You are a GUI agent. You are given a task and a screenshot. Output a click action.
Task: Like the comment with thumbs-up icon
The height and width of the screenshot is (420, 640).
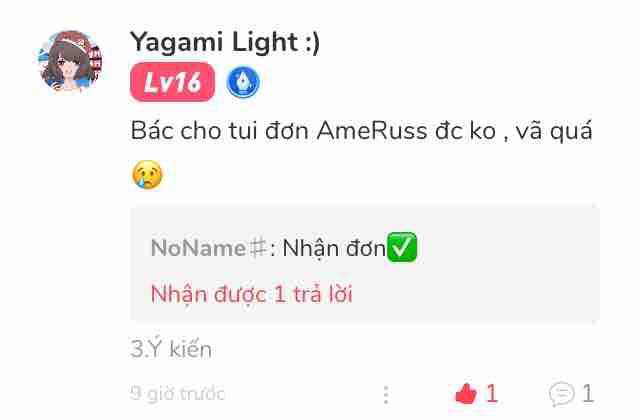pyautogui.click(x=466, y=393)
